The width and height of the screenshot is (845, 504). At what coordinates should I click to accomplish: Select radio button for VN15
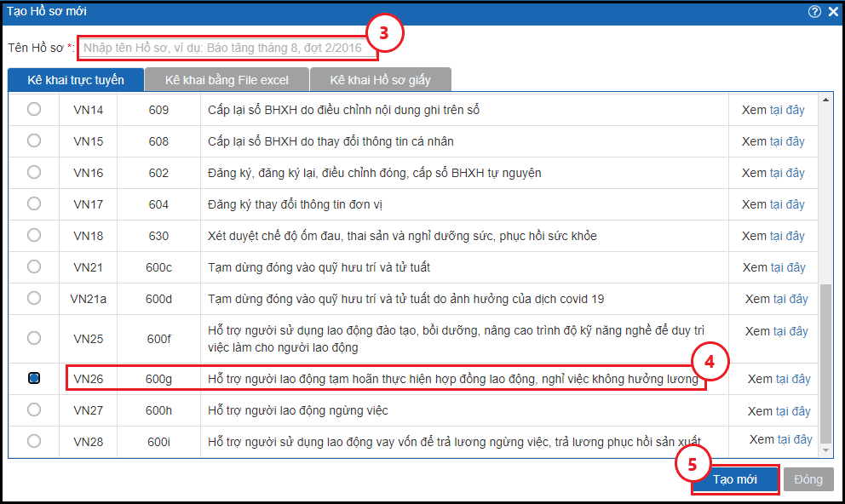[34, 140]
